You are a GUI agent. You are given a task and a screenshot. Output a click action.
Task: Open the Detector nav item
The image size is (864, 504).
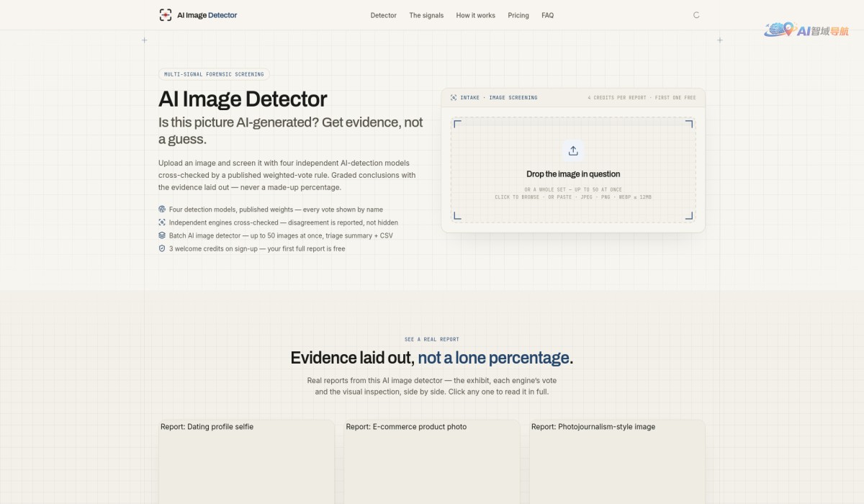click(x=383, y=15)
